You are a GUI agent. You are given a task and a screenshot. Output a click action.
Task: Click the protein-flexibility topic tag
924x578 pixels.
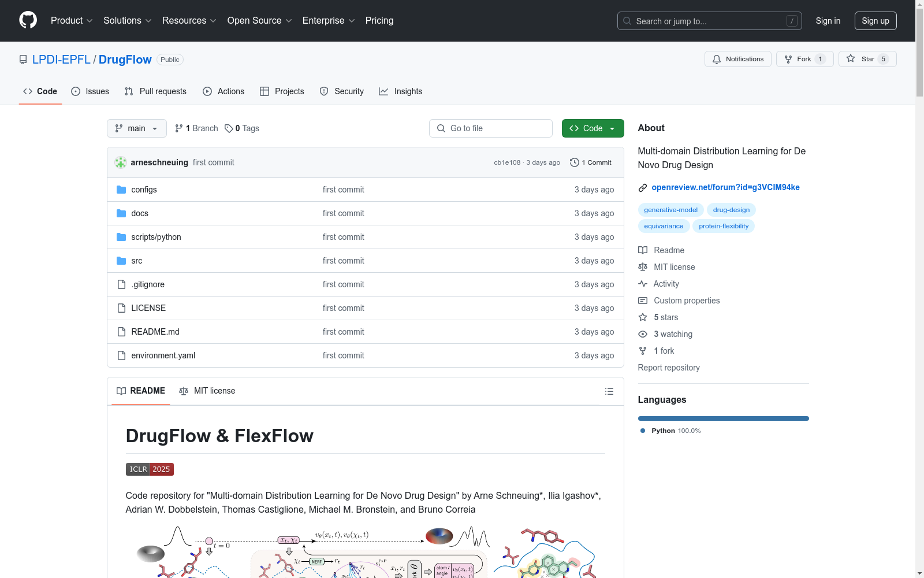coord(724,226)
